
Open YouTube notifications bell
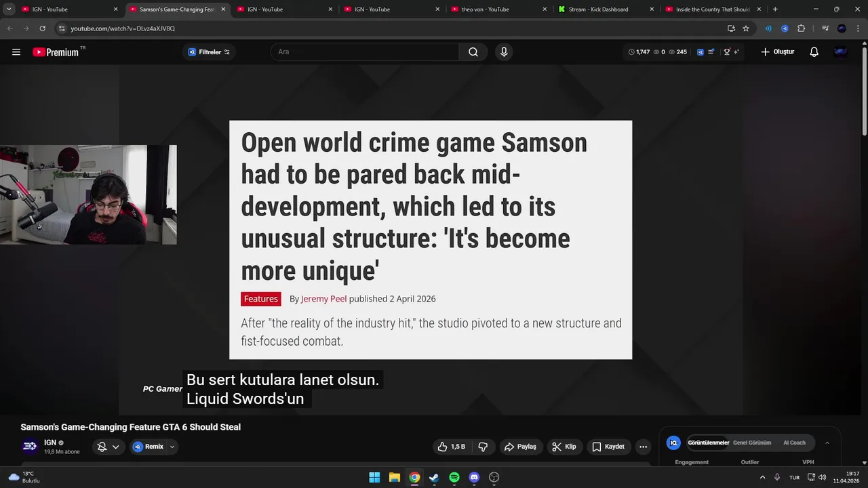(x=814, y=52)
